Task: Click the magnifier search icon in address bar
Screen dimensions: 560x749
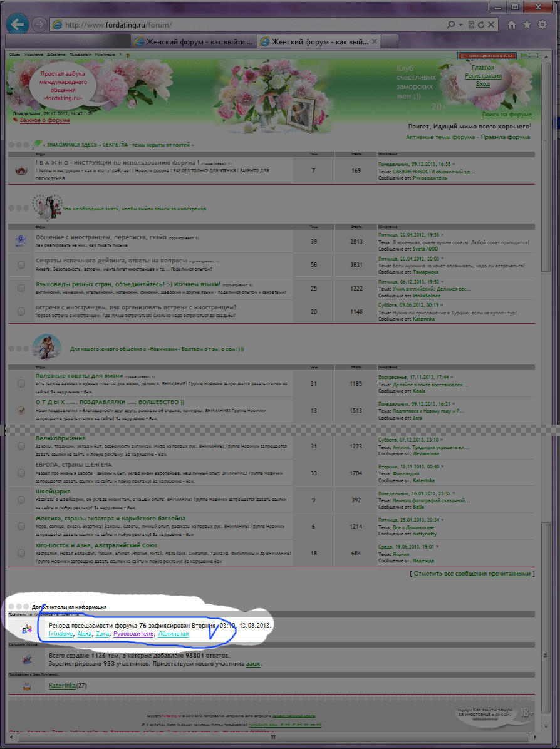Action: (x=450, y=24)
